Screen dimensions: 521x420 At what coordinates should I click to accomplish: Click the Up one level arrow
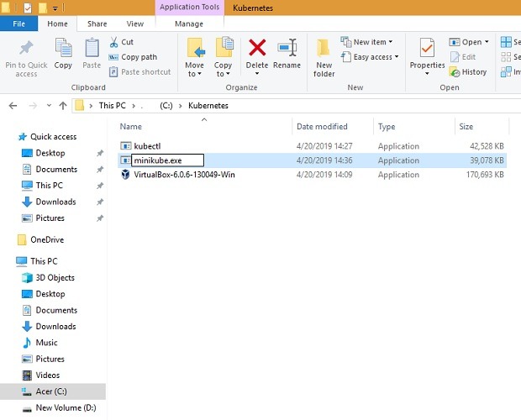(x=63, y=106)
